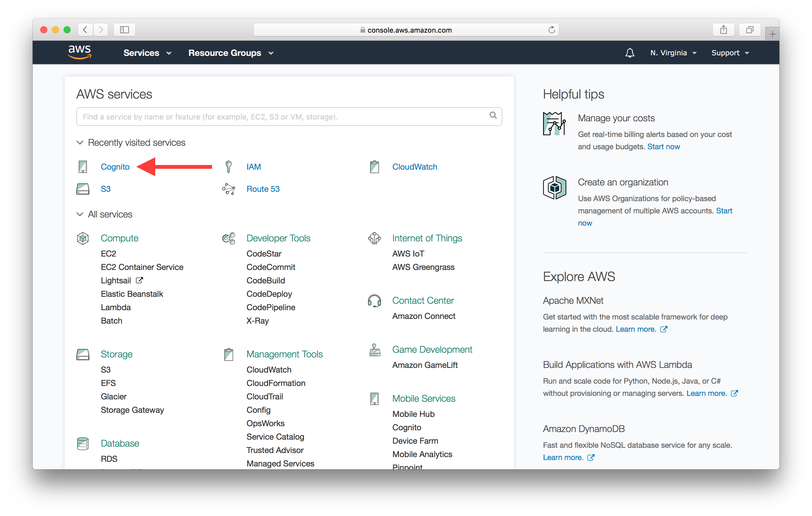Open Cognito from recently visited services
Screen dimensions: 812x516
pos(115,167)
